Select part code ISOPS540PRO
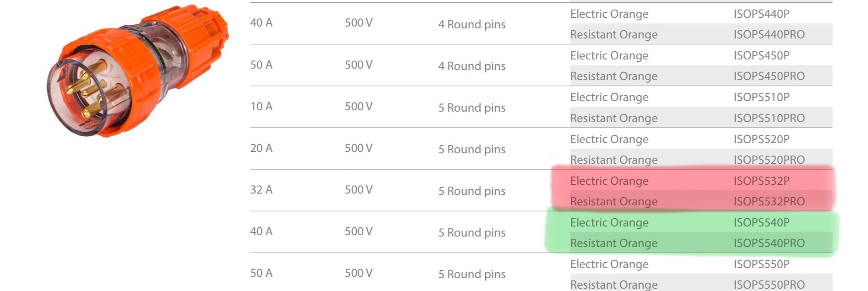 (769, 243)
